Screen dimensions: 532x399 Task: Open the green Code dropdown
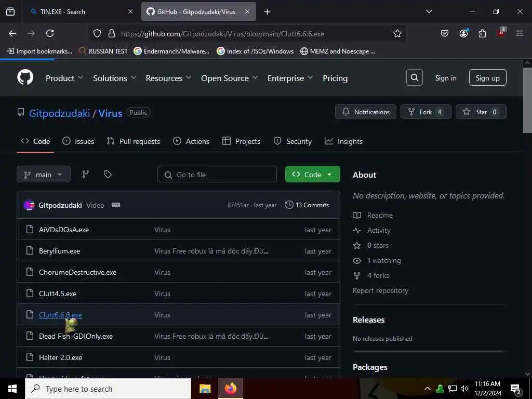(312, 175)
